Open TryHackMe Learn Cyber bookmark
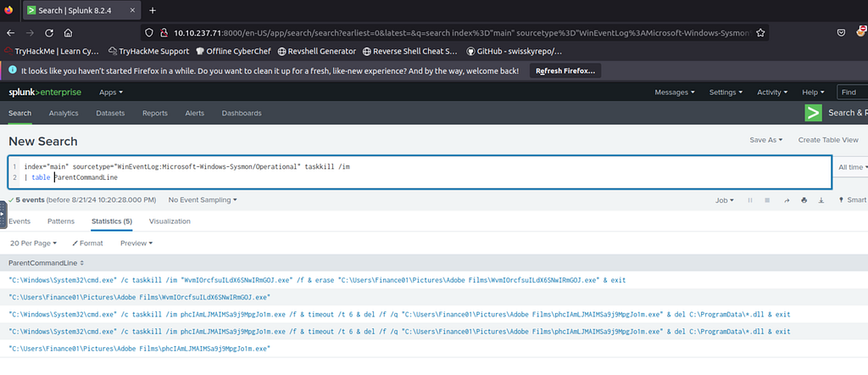868x375 pixels. pyautogui.click(x=52, y=51)
